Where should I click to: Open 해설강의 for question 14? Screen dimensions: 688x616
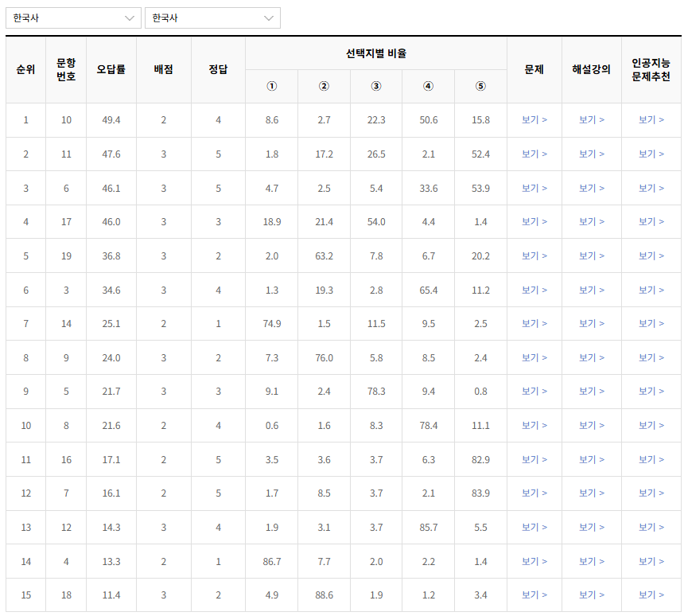(592, 323)
